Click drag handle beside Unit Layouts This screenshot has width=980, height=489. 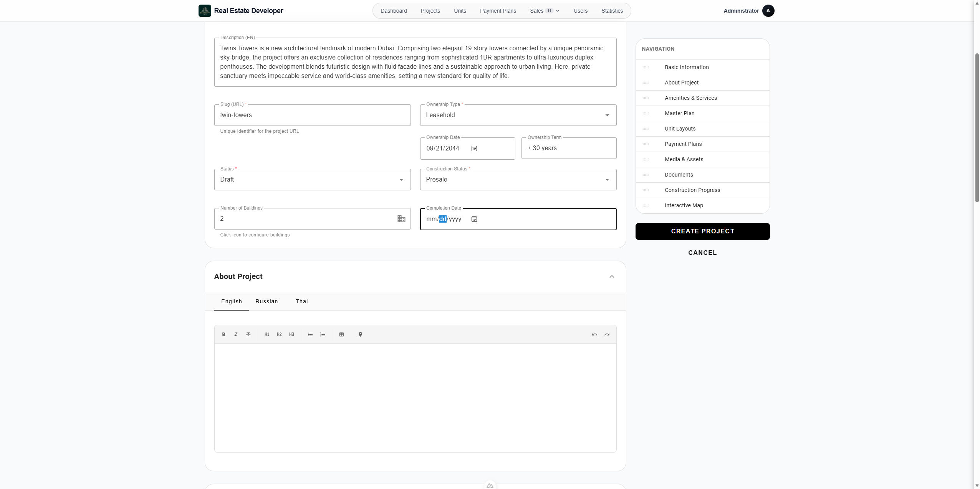point(646,129)
